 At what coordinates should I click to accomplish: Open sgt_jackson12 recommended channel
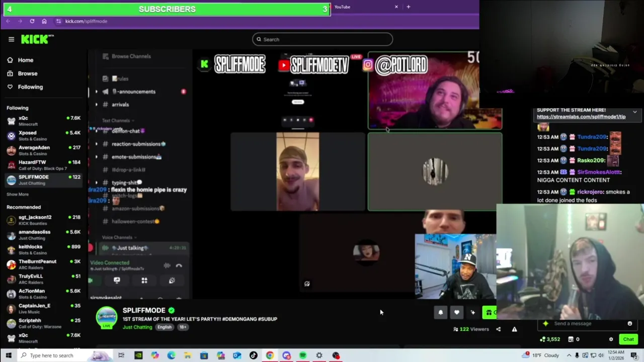[x=43, y=220]
